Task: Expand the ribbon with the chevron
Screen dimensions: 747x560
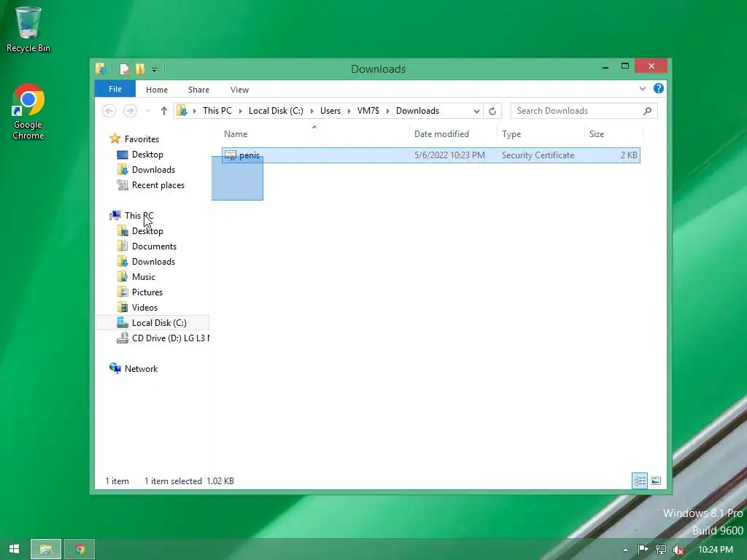Action: (x=642, y=88)
